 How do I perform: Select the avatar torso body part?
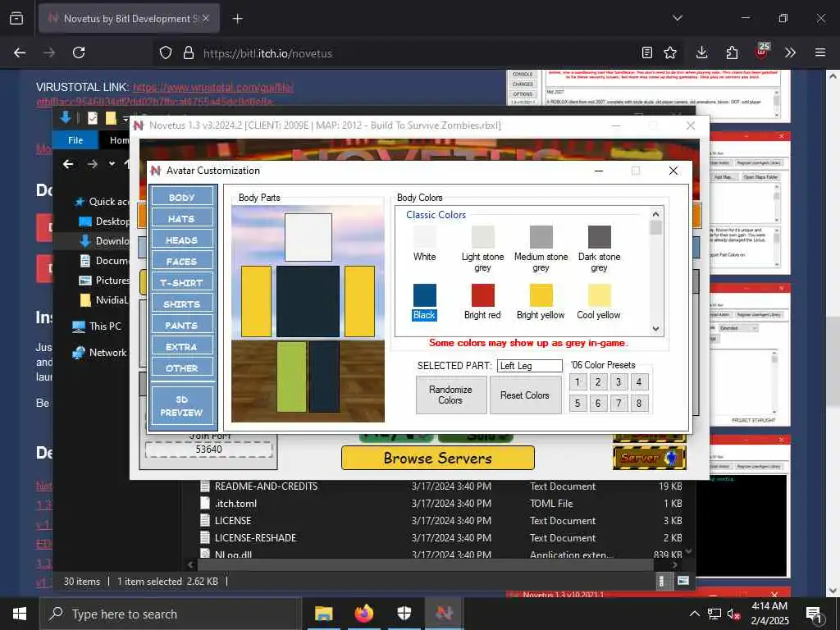click(308, 301)
